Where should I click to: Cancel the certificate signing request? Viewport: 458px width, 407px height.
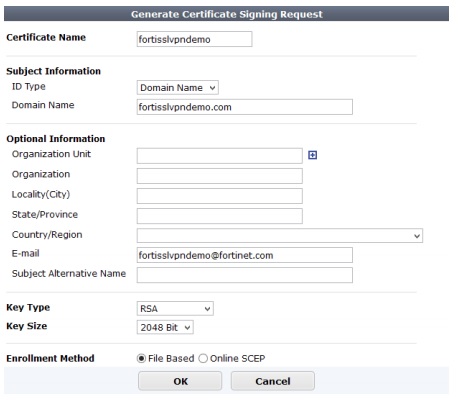(273, 381)
